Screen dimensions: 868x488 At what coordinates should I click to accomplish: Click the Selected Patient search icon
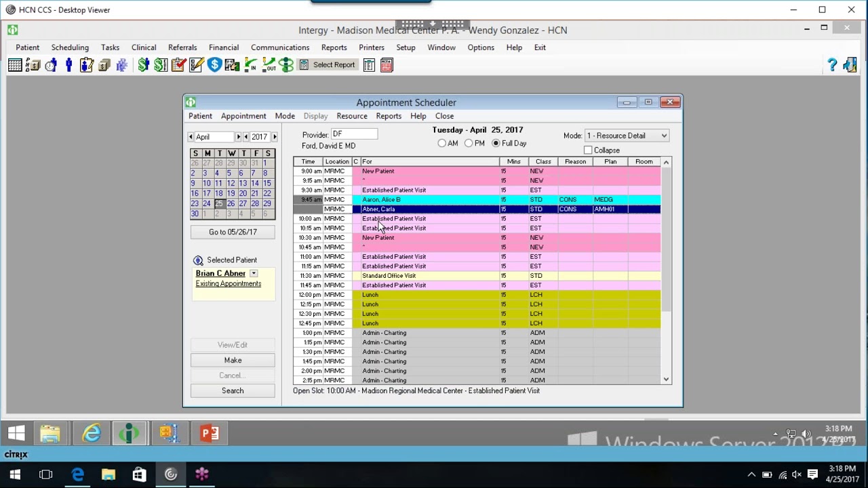coord(198,260)
